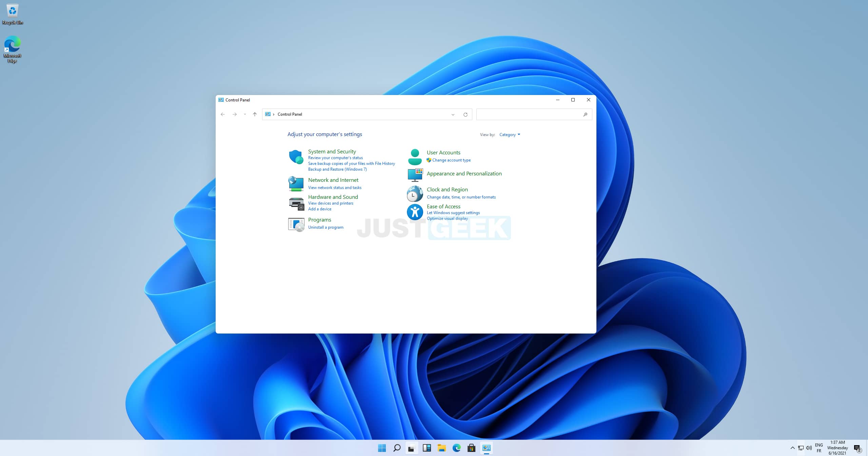The height and width of the screenshot is (456, 868).
Task: Open User Accounts settings
Action: click(x=442, y=152)
